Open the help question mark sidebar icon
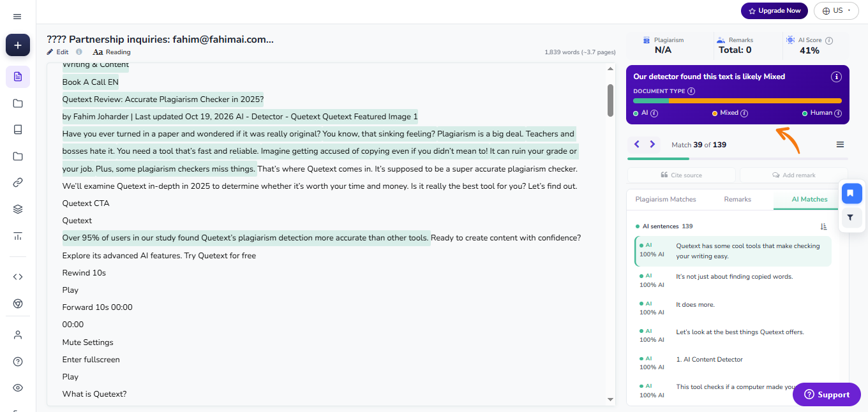This screenshot has height=412, width=868. coord(18,362)
